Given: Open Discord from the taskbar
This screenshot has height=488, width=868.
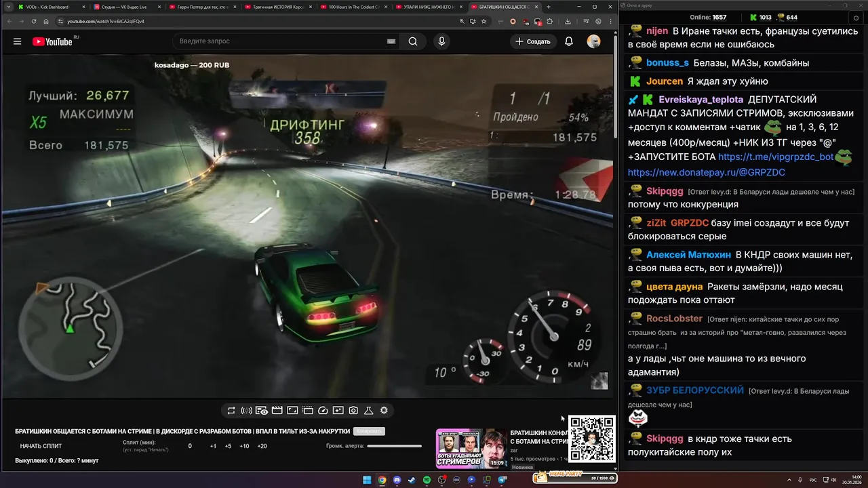Looking at the screenshot, I should point(397,480).
